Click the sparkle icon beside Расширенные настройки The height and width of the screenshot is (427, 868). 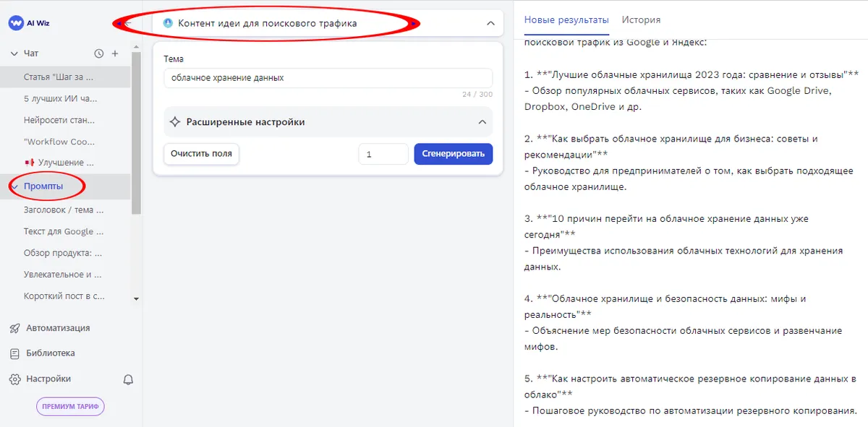(174, 121)
